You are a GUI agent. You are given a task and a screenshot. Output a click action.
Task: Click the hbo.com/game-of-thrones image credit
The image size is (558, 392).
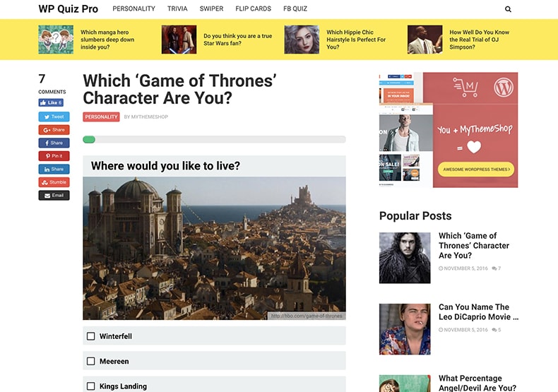tap(307, 316)
